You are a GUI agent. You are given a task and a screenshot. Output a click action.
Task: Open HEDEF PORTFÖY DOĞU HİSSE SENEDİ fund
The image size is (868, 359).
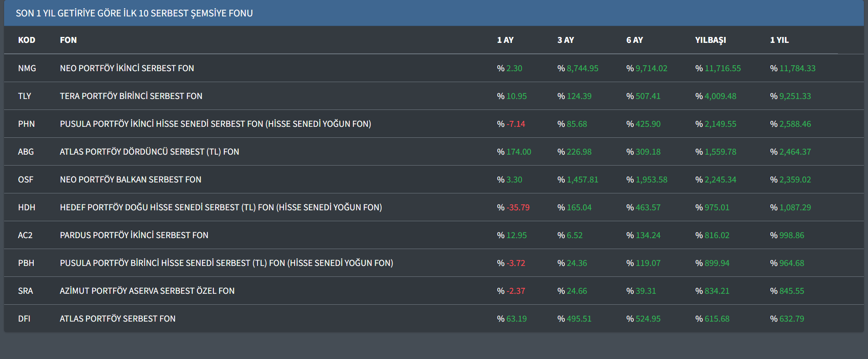(221, 208)
